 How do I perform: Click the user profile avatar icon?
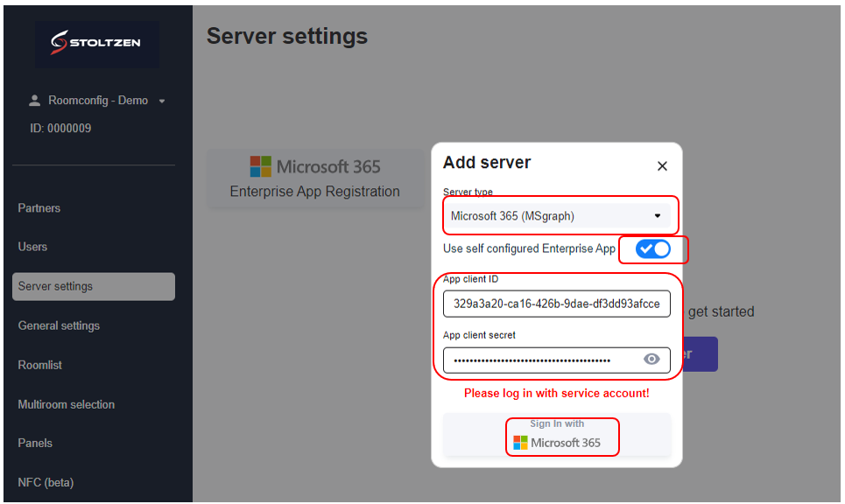coord(34,100)
